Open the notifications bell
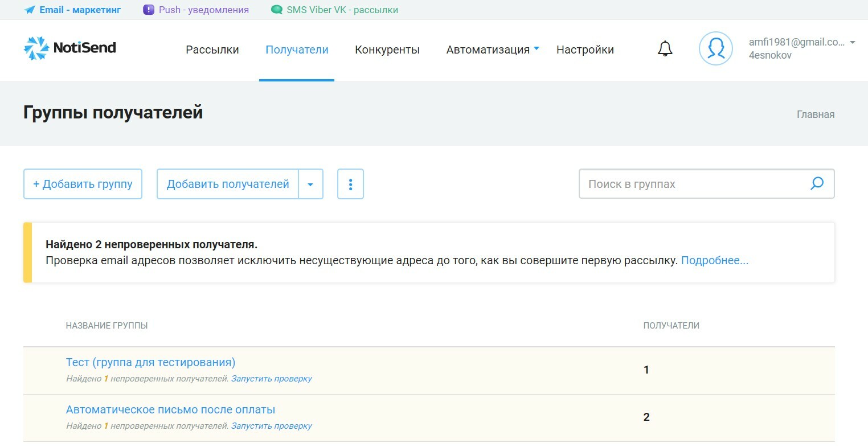The height and width of the screenshot is (447, 868). pos(665,49)
